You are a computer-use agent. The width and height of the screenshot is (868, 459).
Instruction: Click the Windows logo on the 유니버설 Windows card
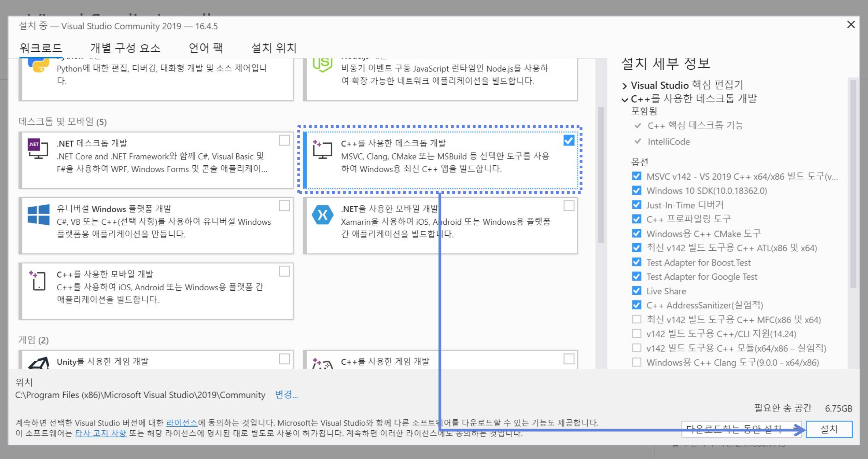tap(38, 214)
